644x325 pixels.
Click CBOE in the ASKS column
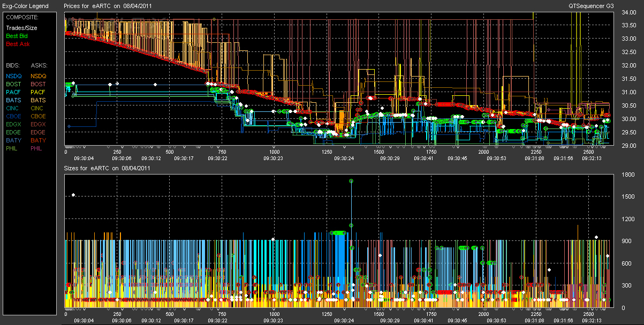point(39,116)
